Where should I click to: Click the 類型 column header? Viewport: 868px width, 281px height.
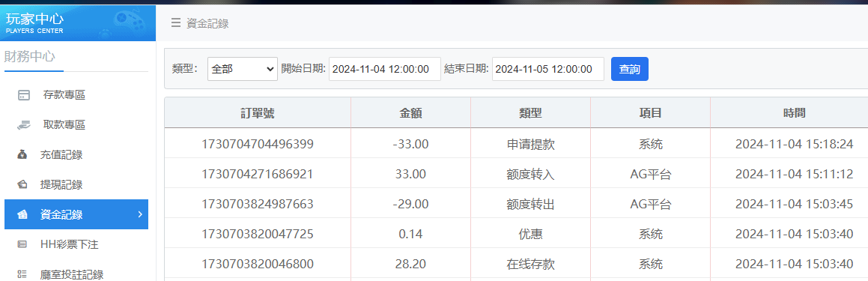tap(530, 112)
